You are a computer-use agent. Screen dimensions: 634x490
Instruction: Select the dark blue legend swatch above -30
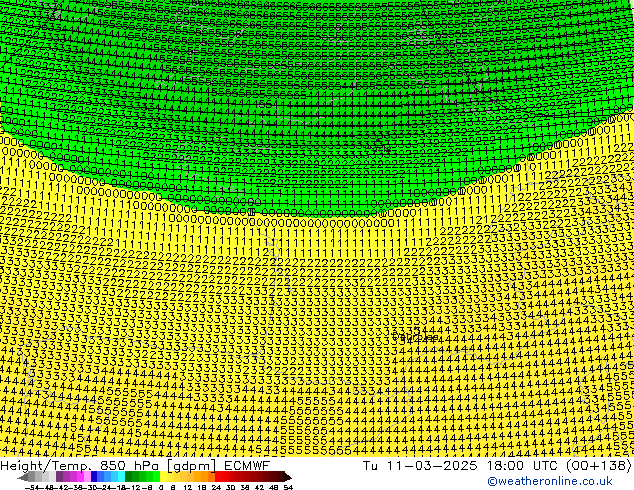click(x=94, y=476)
